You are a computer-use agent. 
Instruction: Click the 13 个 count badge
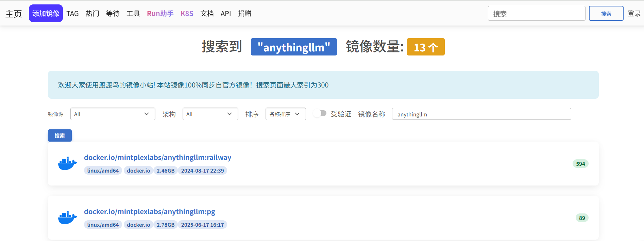[426, 47]
